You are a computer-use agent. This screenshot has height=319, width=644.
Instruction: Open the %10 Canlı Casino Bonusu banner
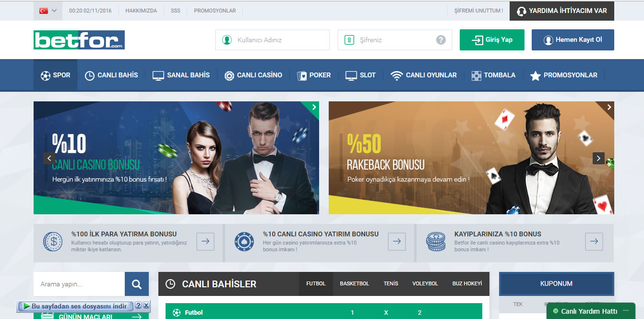(176, 158)
